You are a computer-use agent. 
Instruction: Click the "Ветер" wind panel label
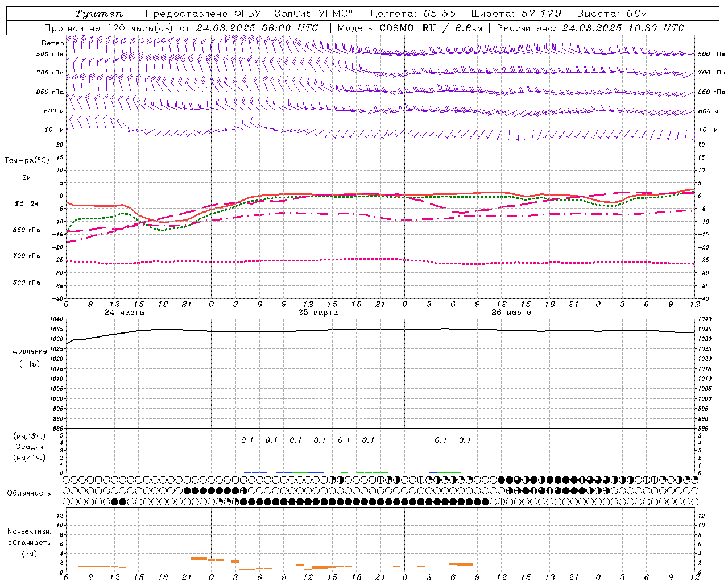point(53,43)
